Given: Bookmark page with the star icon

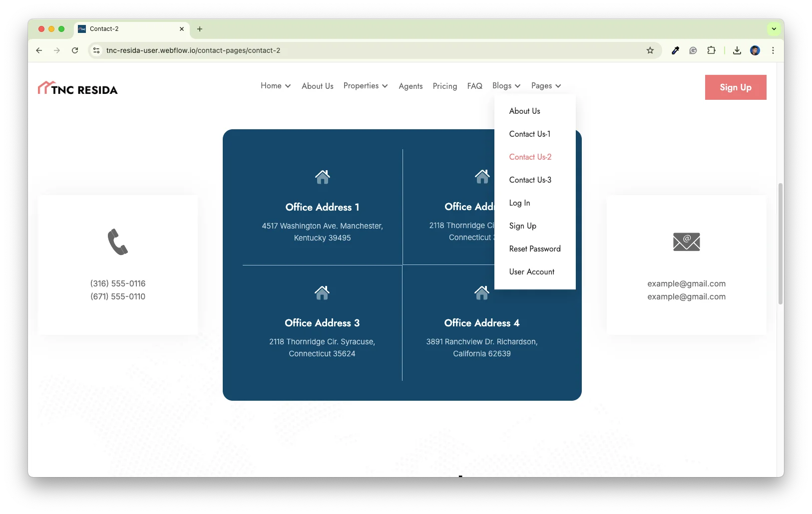Looking at the screenshot, I should [x=650, y=50].
